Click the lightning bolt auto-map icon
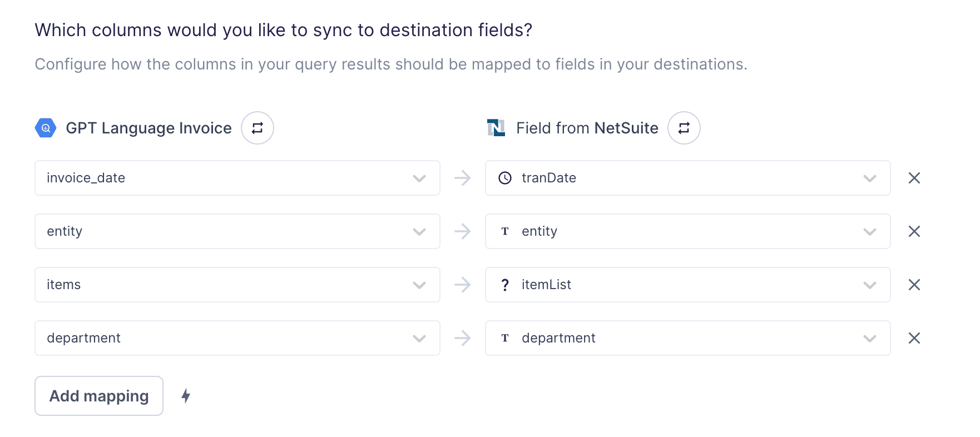 click(186, 396)
